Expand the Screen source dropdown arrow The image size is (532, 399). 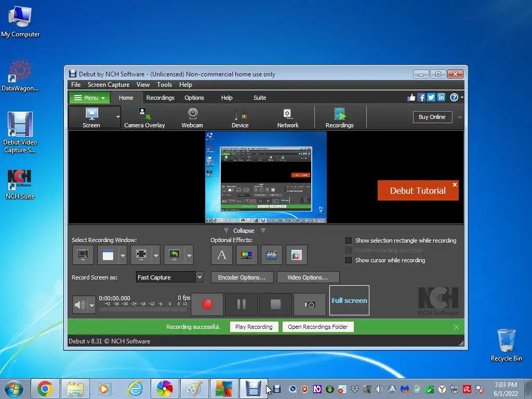[118, 117]
